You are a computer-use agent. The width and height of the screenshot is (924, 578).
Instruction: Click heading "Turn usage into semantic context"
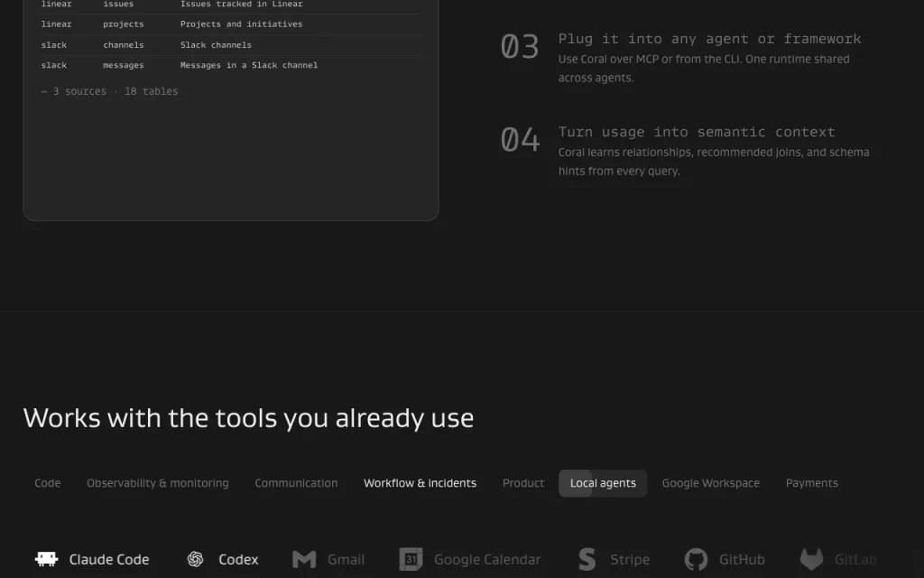tap(697, 132)
